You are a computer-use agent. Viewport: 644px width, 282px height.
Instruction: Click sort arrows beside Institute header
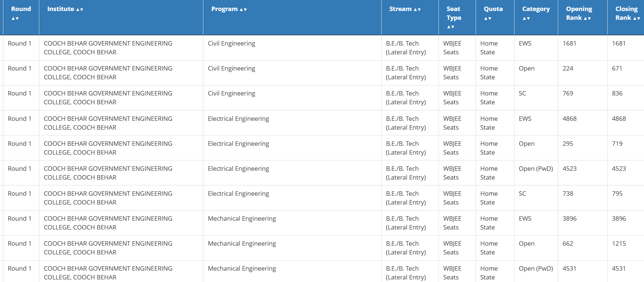pos(80,10)
